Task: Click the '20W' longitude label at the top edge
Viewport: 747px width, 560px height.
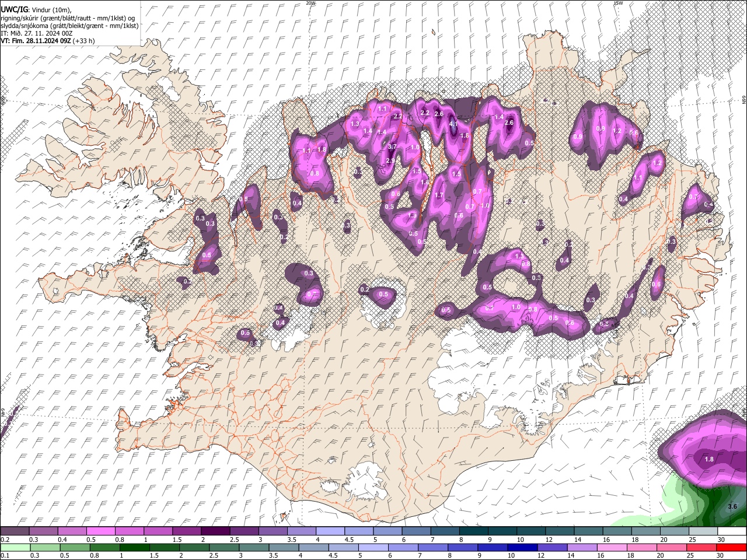Action: click(311, 3)
